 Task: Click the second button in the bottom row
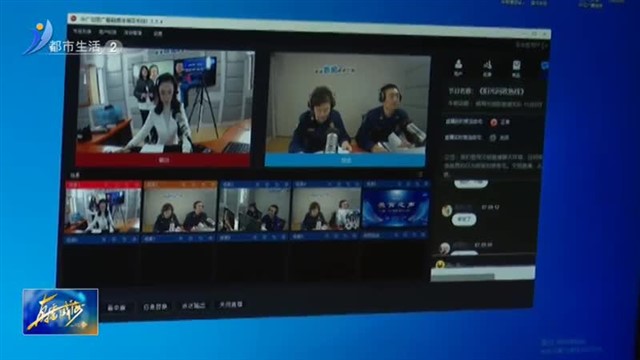pos(156,307)
